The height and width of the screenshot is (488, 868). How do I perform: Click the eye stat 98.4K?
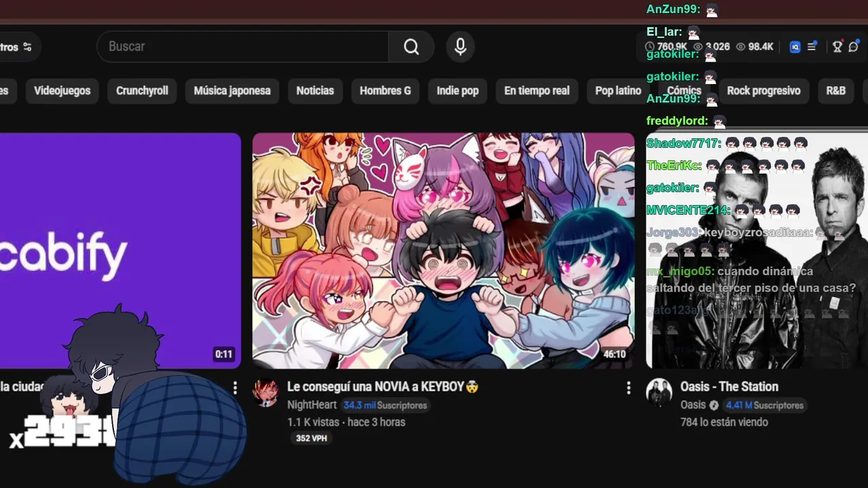tap(755, 47)
